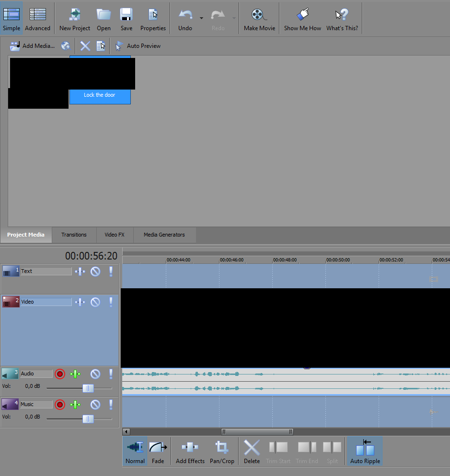Select the 'Lock the door' media item
The width and height of the screenshot is (450, 476).
(x=100, y=95)
